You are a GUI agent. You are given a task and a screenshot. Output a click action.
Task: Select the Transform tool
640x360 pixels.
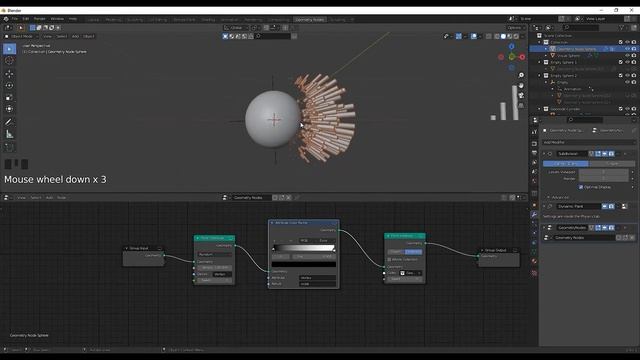tap(9, 109)
